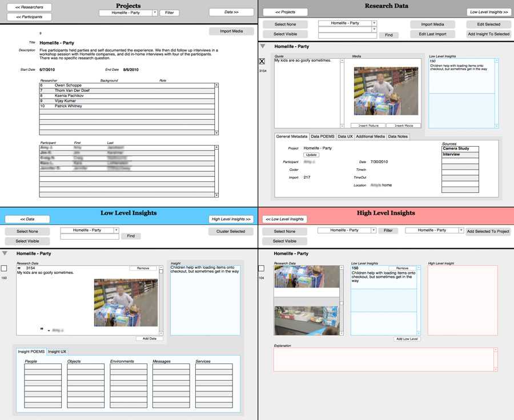The width and height of the screenshot is (514, 420).
Task: Click the Cluster Selected button
Action: (x=230, y=231)
